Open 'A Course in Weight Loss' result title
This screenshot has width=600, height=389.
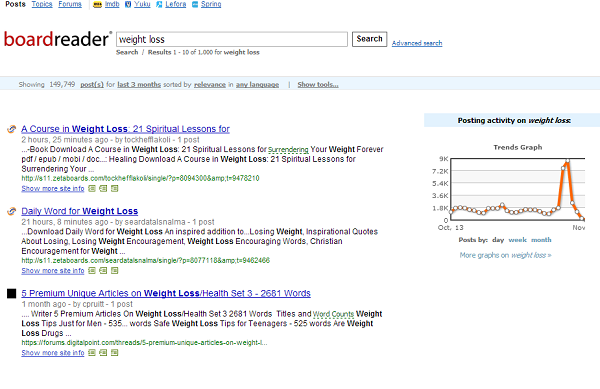126,129
